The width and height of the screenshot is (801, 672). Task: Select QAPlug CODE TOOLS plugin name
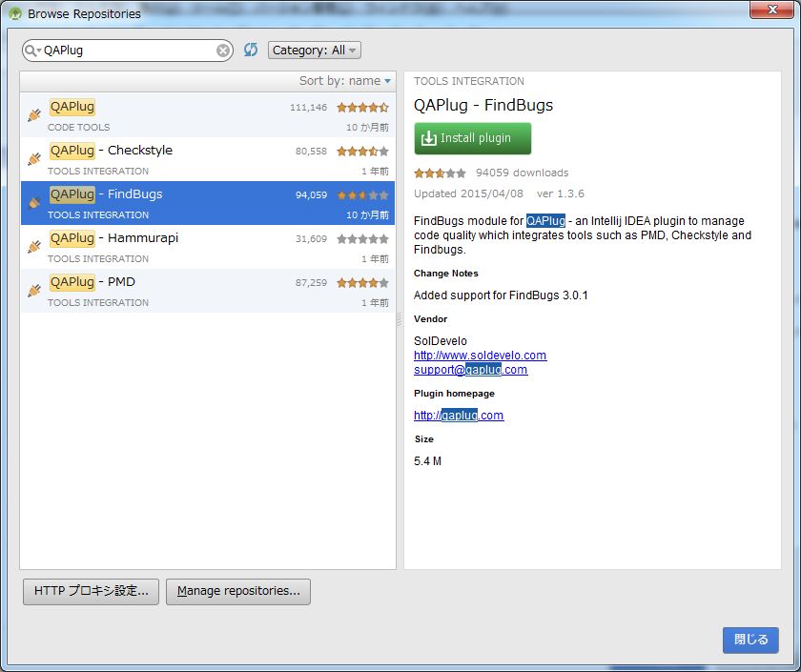[x=72, y=107]
